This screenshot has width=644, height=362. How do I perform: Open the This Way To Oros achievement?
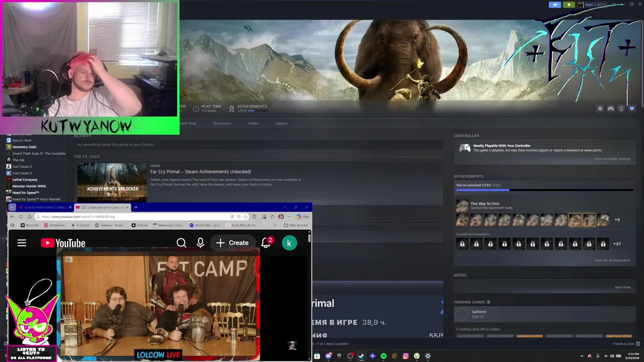(x=485, y=204)
